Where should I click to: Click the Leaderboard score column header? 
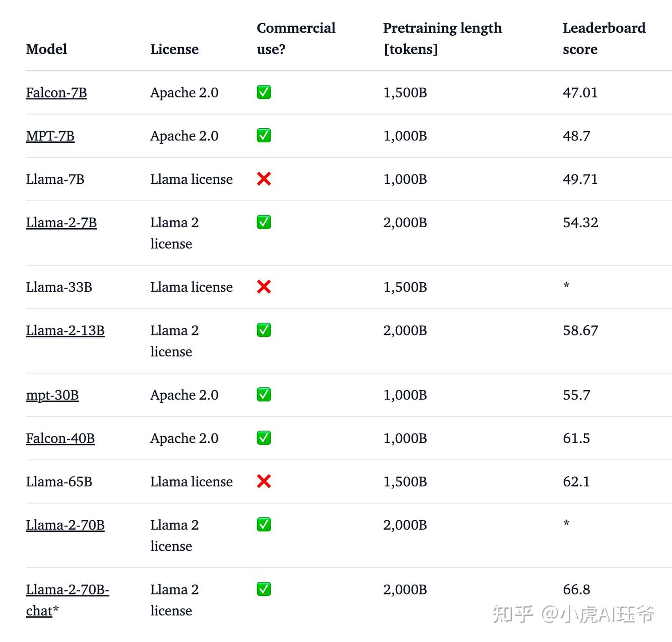[604, 38]
